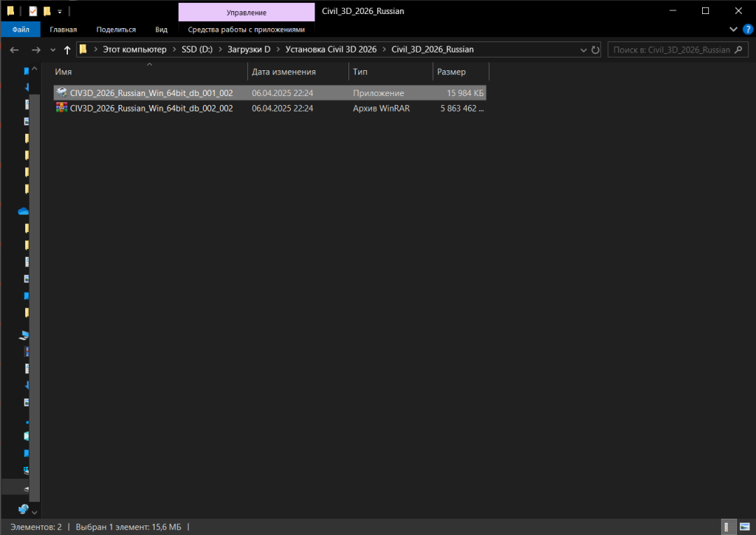Open the Средства работы с приложениями tab
756x535 pixels.
tap(246, 30)
